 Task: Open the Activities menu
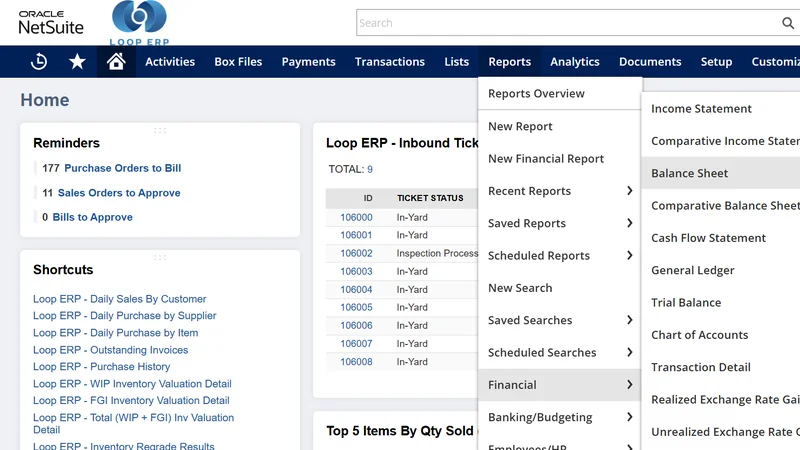click(170, 62)
